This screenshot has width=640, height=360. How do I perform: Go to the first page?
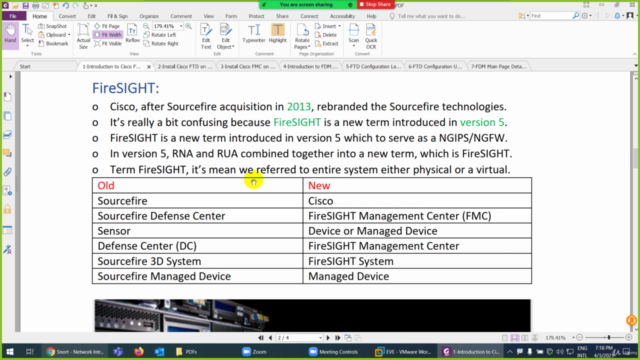(x=261, y=338)
